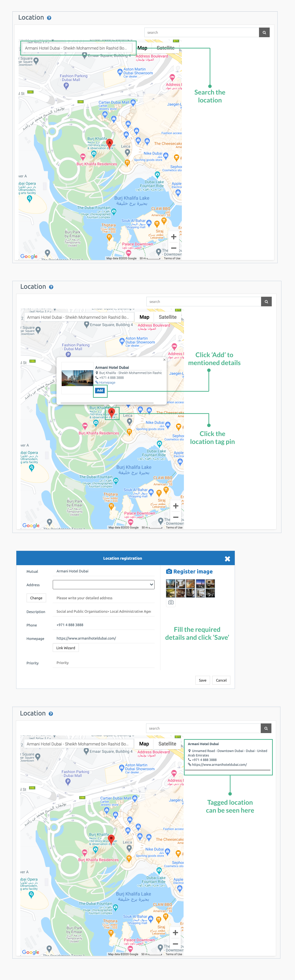Switch to Satellite view on the bottom map
295x980 pixels.
click(167, 744)
